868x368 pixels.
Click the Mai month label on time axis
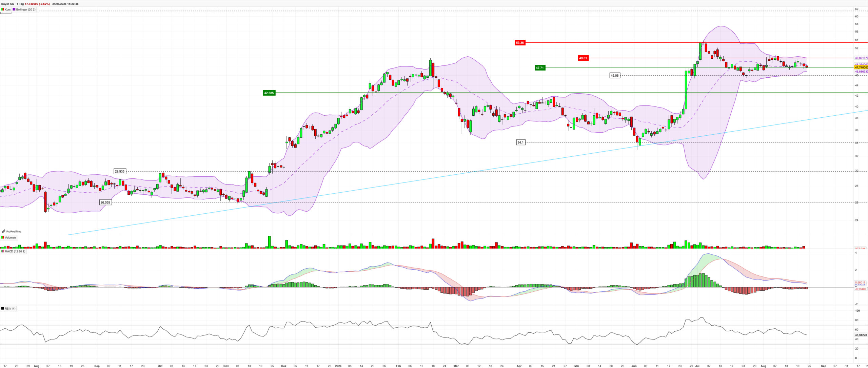[x=577, y=366]
